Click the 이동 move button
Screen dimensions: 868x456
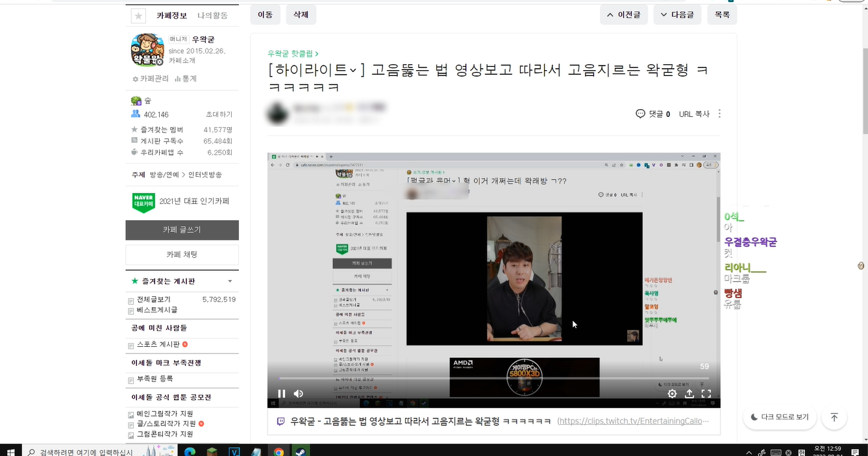click(x=265, y=14)
